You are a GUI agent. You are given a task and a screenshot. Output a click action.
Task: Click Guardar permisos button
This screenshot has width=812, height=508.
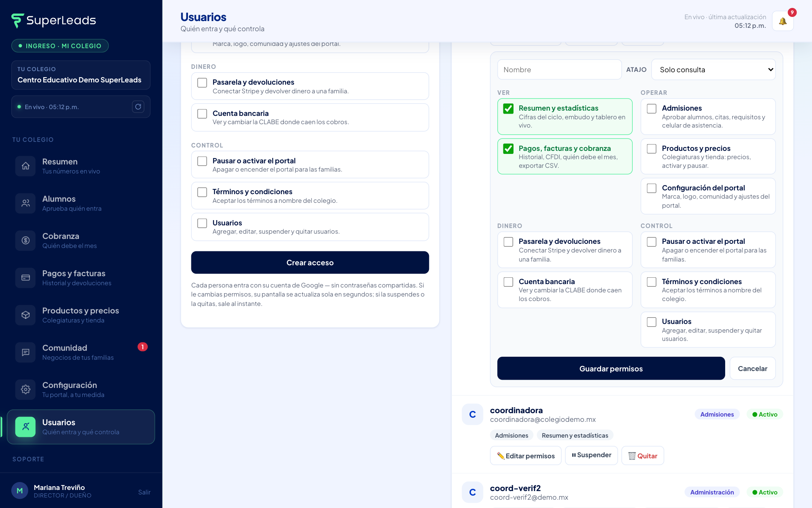pyautogui.click(x=611, y=368)
